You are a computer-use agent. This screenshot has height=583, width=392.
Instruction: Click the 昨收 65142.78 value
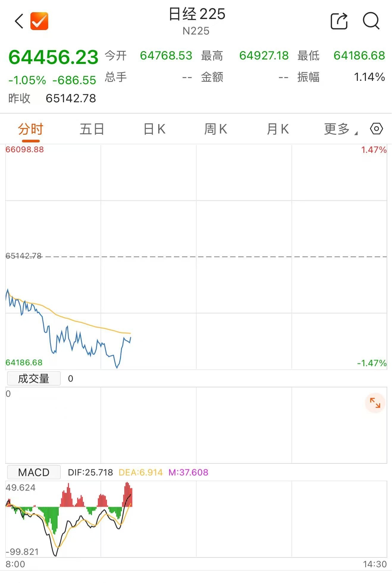71,98
